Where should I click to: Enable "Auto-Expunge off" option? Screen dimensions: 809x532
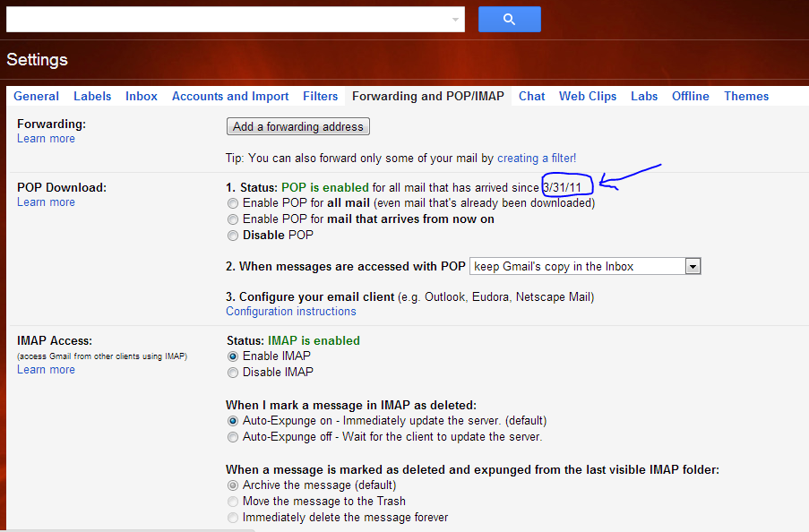[x=233, y=436]
